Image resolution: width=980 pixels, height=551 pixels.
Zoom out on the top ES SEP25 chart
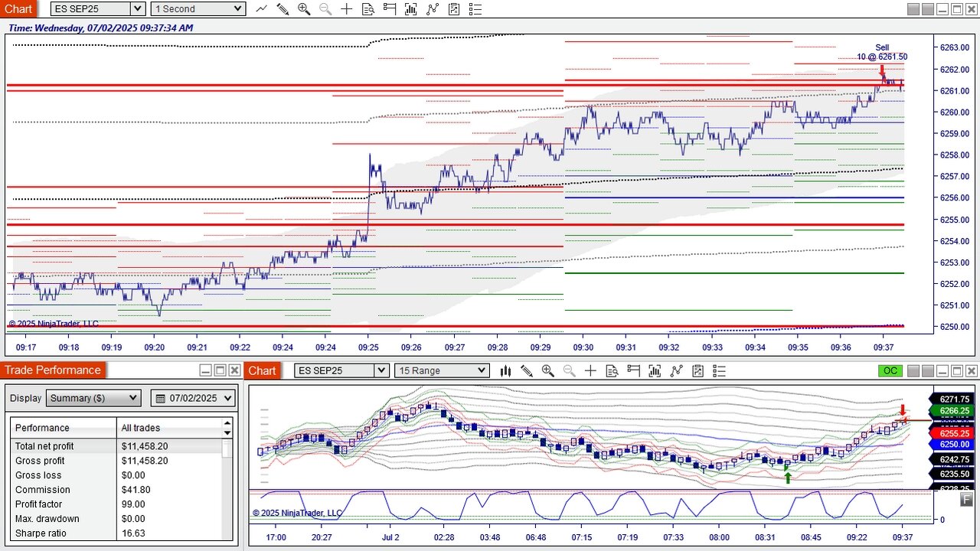tap(325, 9)
